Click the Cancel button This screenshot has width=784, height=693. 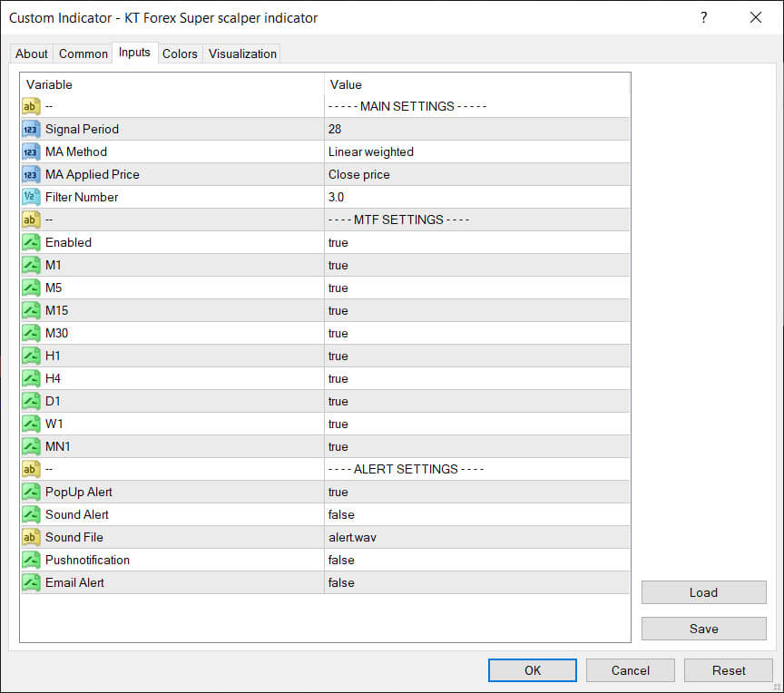630,670
